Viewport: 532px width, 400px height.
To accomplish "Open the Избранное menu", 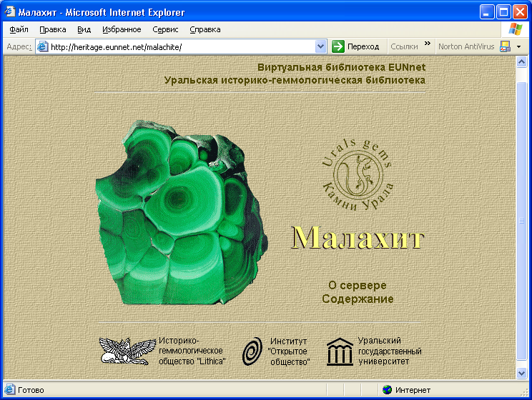I will point(122,29).
